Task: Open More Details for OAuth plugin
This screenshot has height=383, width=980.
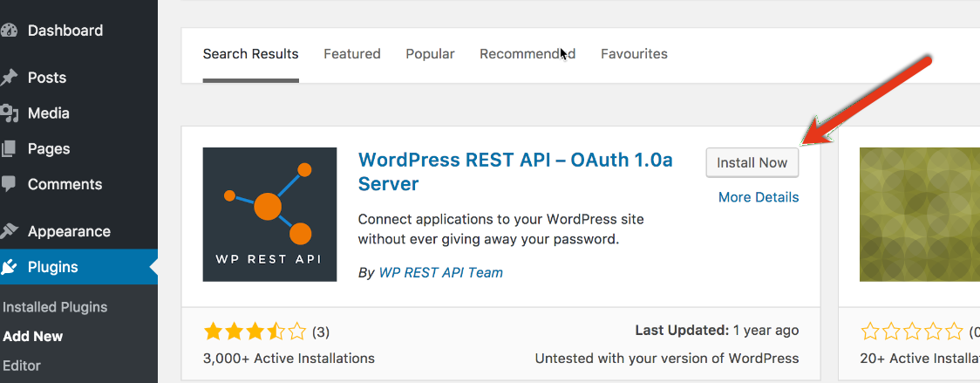Action: click(759, 198)
